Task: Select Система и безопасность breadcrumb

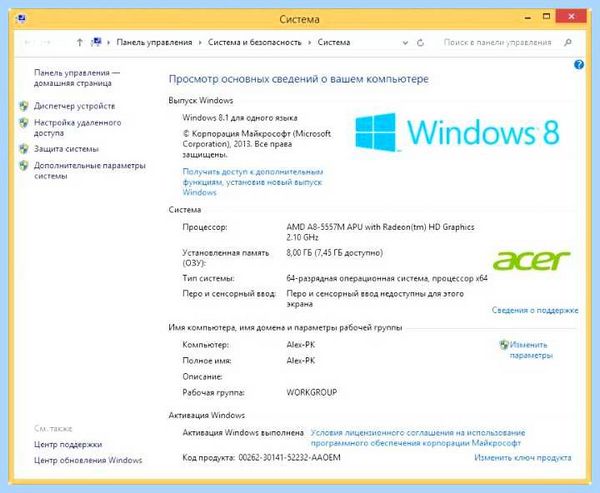Action: pos(254,42)
